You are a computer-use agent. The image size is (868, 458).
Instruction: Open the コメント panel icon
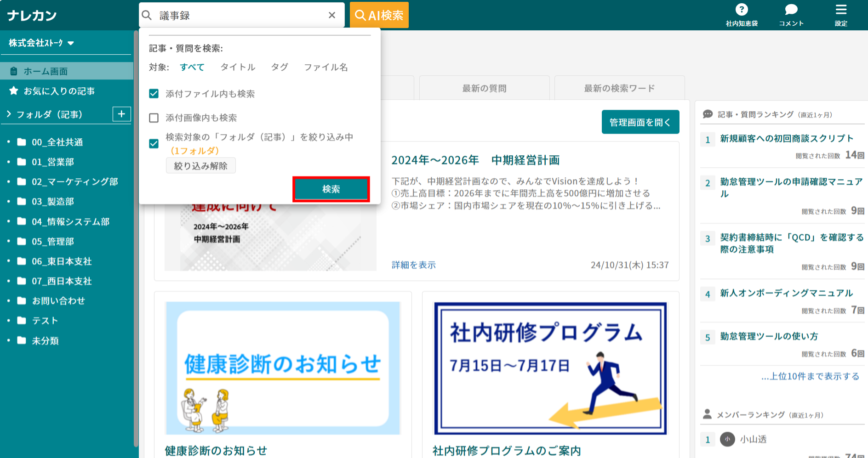coord(791,10)
